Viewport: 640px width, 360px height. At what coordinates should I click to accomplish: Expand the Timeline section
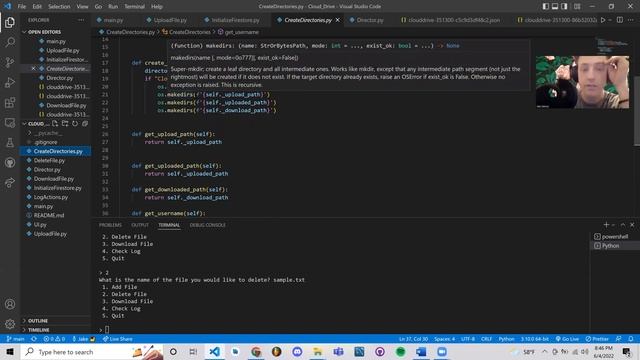click(x=39, y=330)
